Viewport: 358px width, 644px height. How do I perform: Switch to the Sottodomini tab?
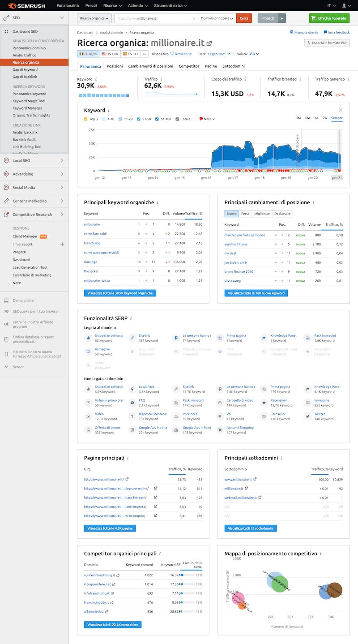coord(234,66)
